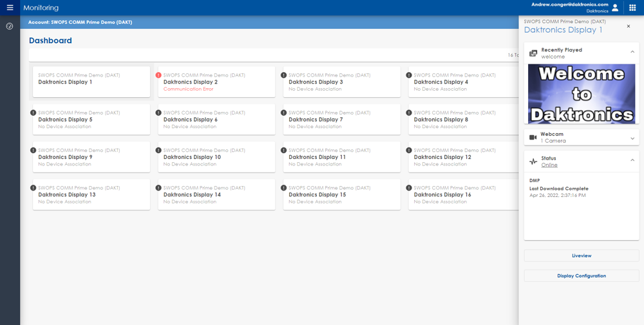644x325 pixels.
Task: Select the Daktronics Display 1 card
Action: tap(91, 82)
